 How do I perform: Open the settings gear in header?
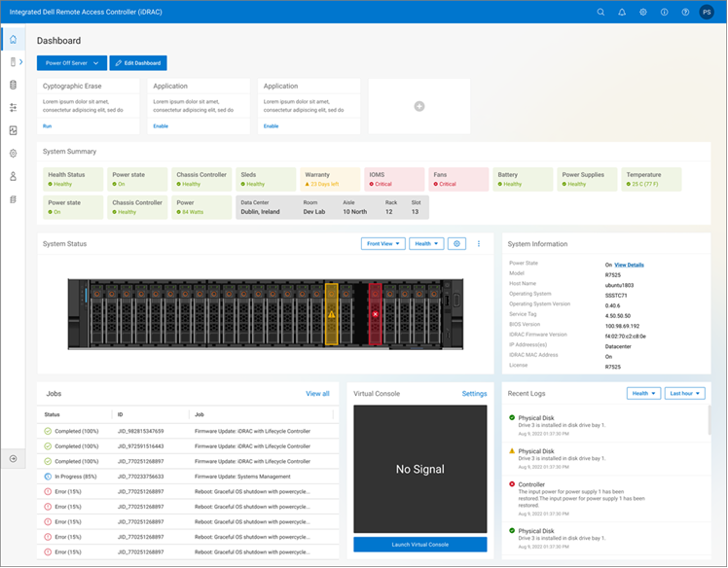click(643, 13)
